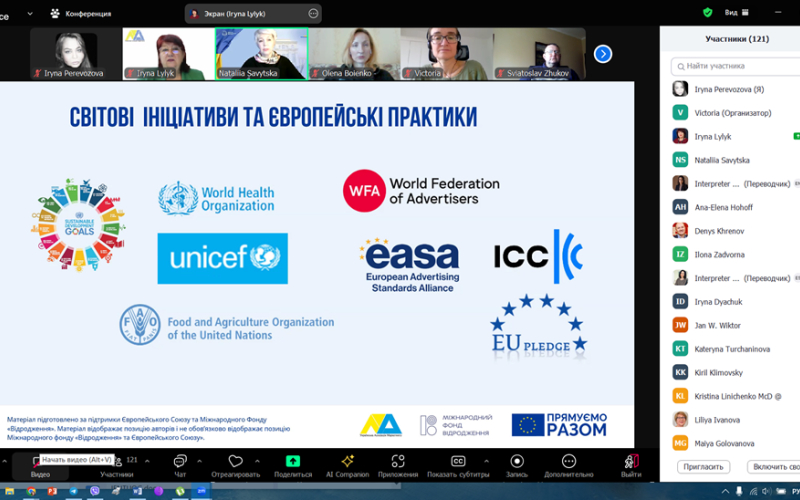Open PowerPoint from the Windows taskbar
Screen dimensions: 800x500
(52, 491)
